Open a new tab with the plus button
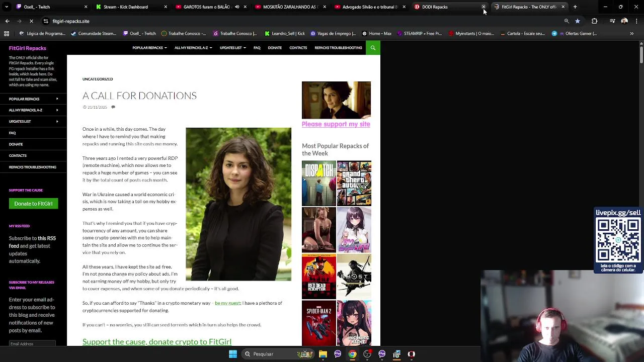Viewport: 644px width, 362px height. click(575, 7)
